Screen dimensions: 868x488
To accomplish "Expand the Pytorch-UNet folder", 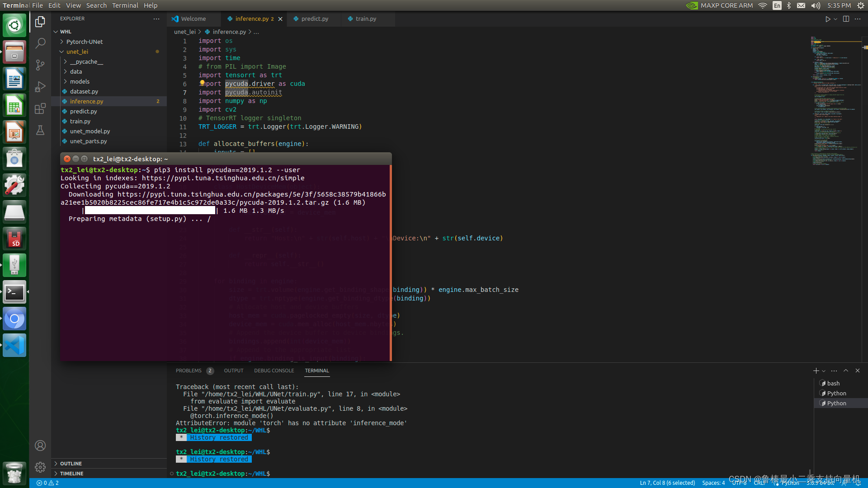I will point(85,42).
